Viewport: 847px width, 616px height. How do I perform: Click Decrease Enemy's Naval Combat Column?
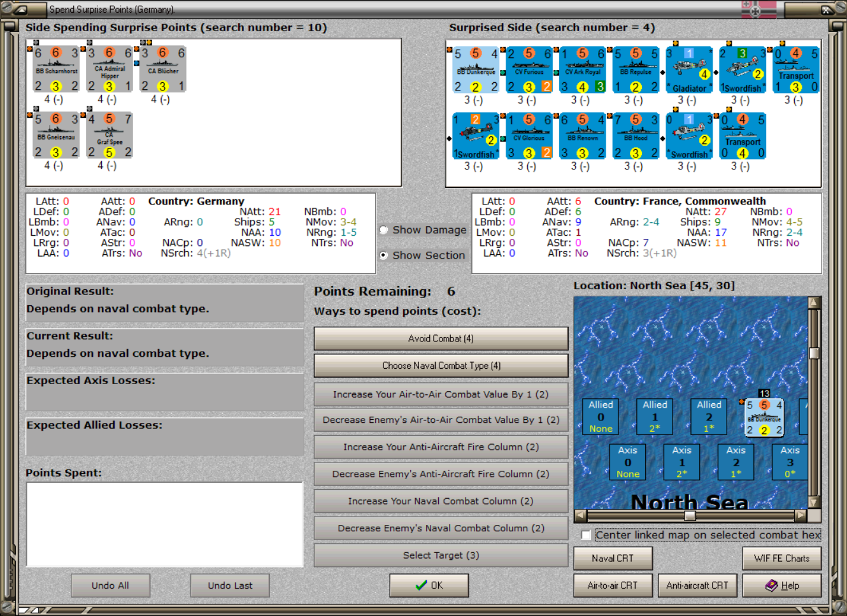click(x=441, y=528)
